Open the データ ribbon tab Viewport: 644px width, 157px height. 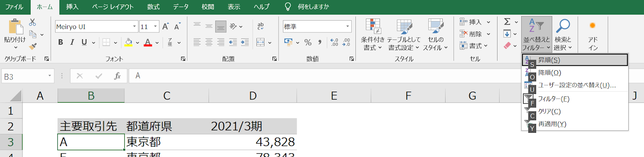[181, 7]
